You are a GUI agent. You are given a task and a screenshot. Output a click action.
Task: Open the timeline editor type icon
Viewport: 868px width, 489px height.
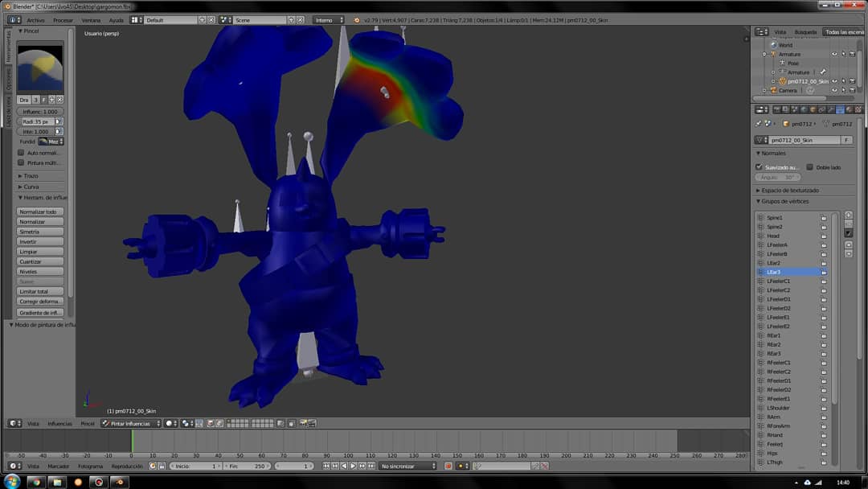pyautogui.click(x=15, y=466)
